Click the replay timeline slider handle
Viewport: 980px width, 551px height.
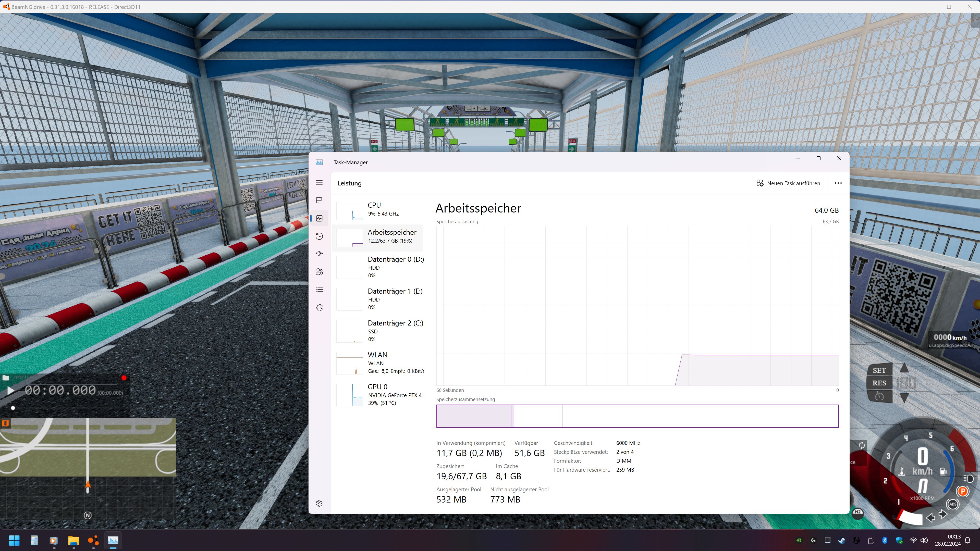[x=13, y=408]
